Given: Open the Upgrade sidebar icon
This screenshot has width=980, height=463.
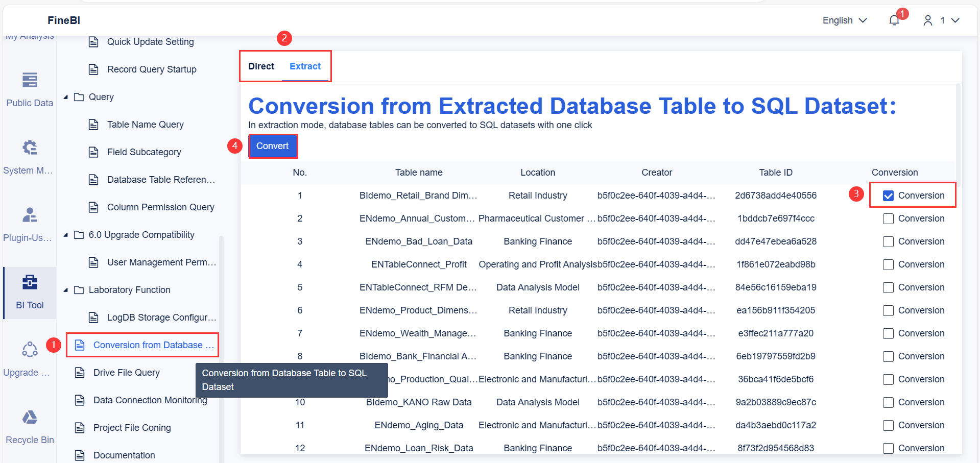Looking at the screenshot, I should pos(30,349).
